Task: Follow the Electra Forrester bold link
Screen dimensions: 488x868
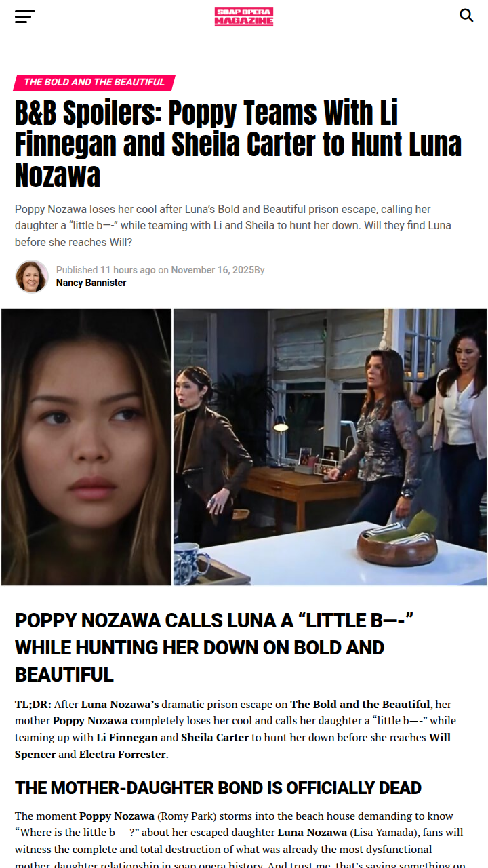Action: pyautogui.click(x=122, y=754)
